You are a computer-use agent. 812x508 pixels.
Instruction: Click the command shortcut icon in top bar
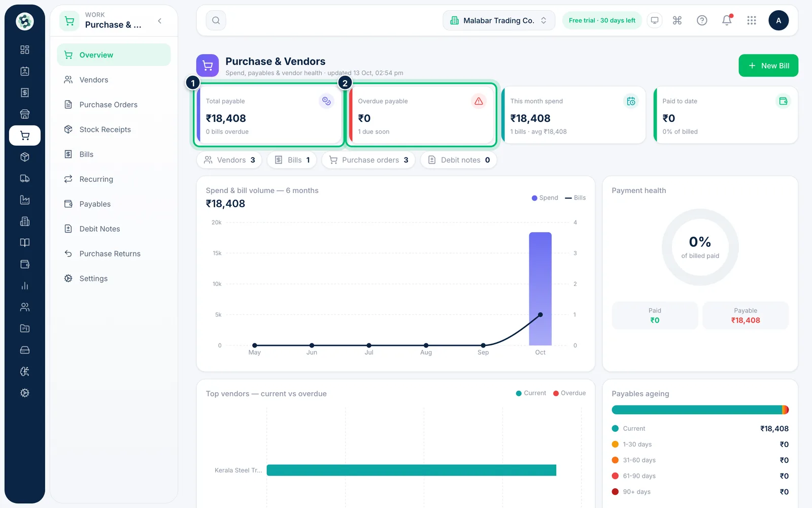point(677,20)
